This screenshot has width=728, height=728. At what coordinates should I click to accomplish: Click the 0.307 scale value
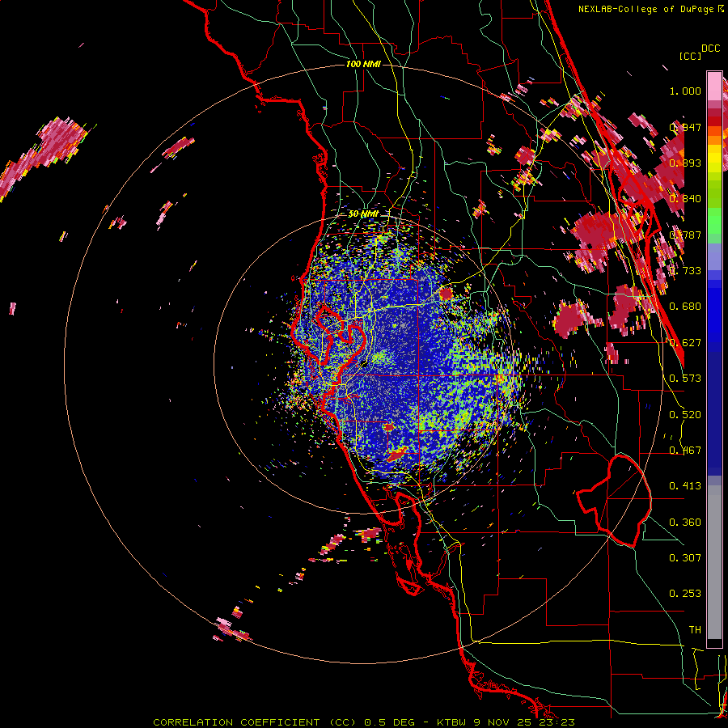(x=685, y=557)
